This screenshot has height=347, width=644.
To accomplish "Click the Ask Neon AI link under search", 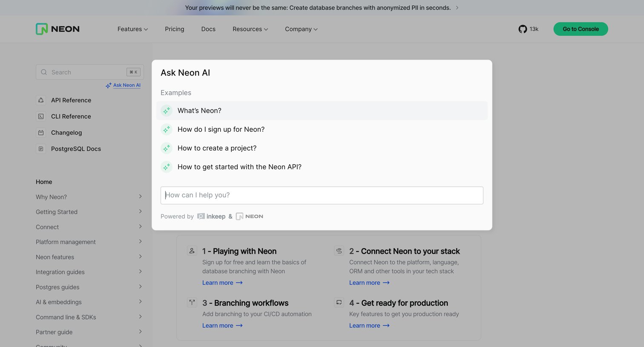I will (x=127, y=85).
